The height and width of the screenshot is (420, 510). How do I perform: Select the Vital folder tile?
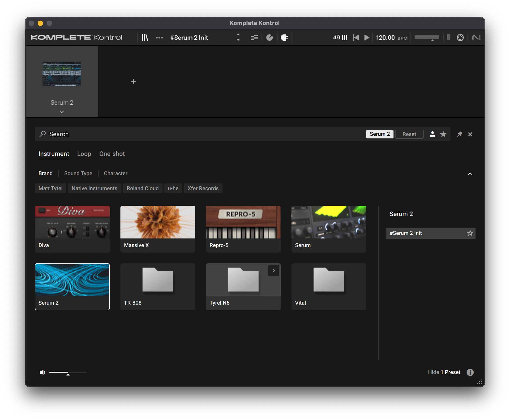tap(329, 286)
